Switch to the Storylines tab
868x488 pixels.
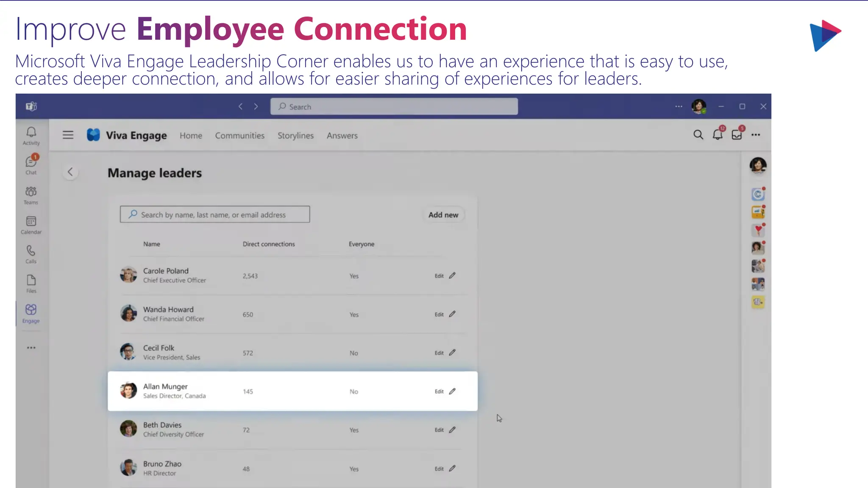(x=295, y=136)
